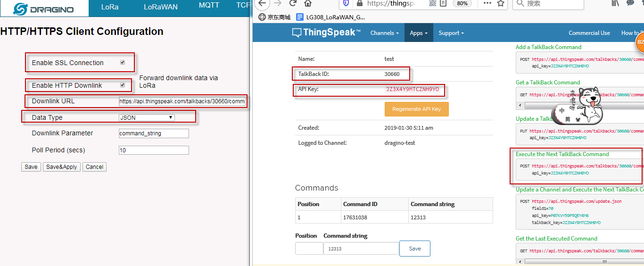Save the new TalkBack command
The image size is (644, 266).
point(415,249)
